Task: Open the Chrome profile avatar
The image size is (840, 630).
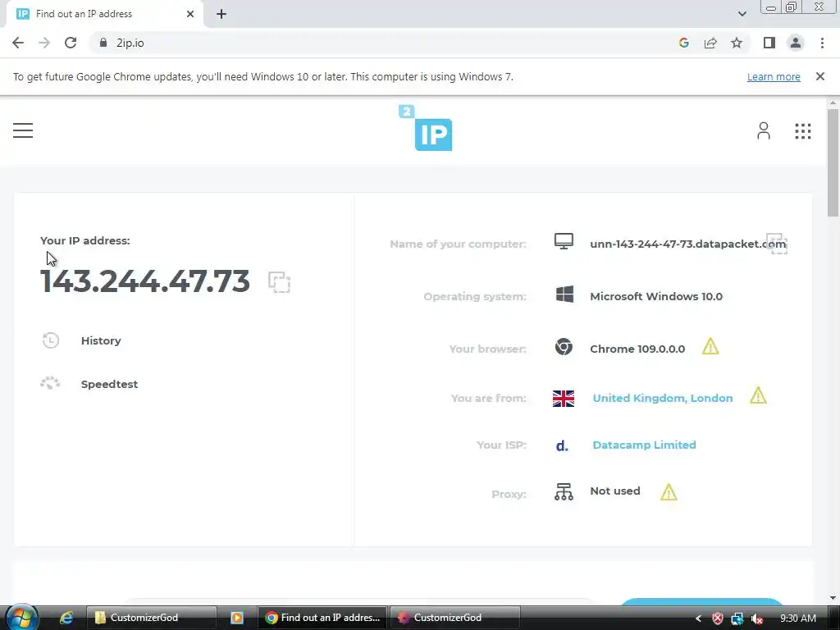Action: coord(796,43)
